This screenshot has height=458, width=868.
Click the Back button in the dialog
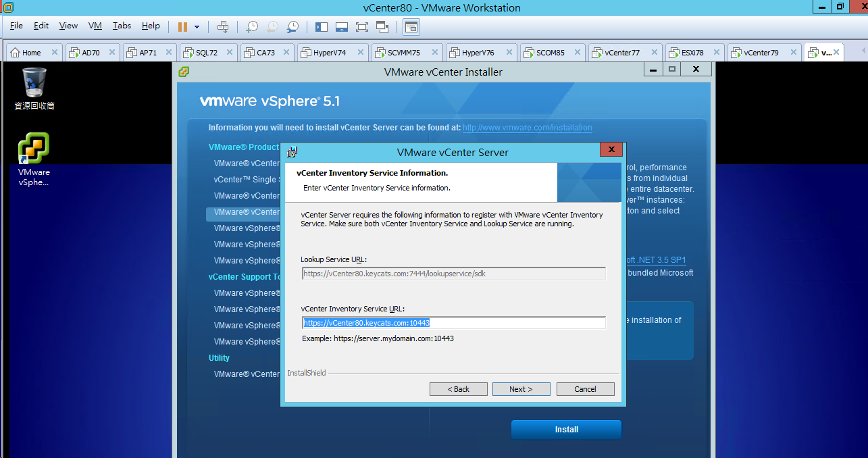coord(459,389)
